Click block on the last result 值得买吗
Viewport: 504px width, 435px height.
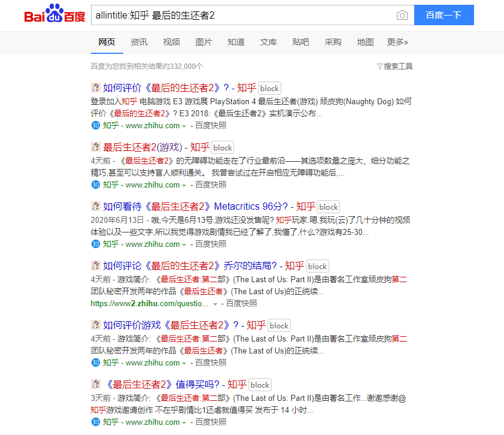point(260,384)
